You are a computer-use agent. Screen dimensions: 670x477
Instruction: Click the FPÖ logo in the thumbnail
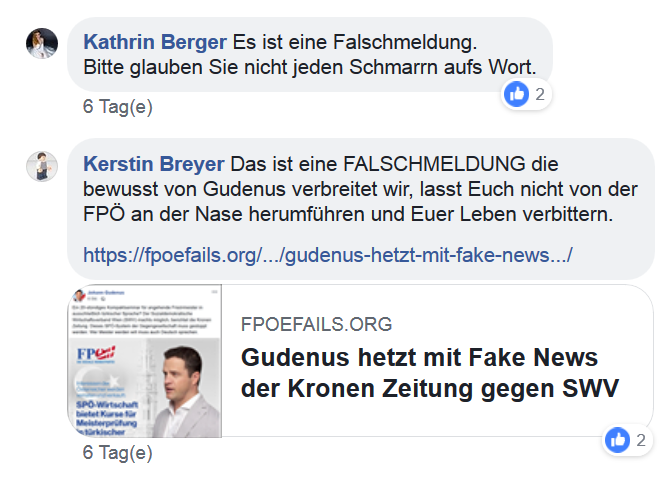pos(97,355)
